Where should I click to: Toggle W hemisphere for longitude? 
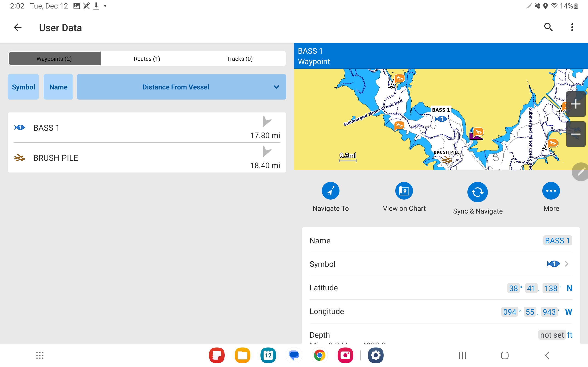[568, 312]
